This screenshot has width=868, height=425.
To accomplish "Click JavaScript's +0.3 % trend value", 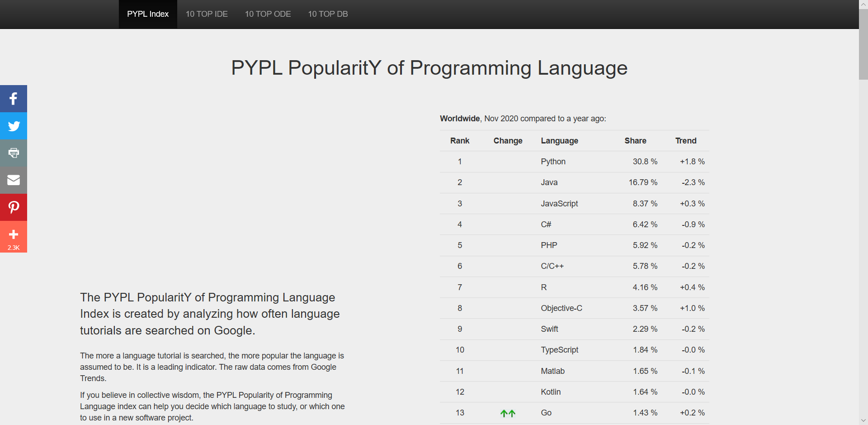I will [x=692, y=204].
